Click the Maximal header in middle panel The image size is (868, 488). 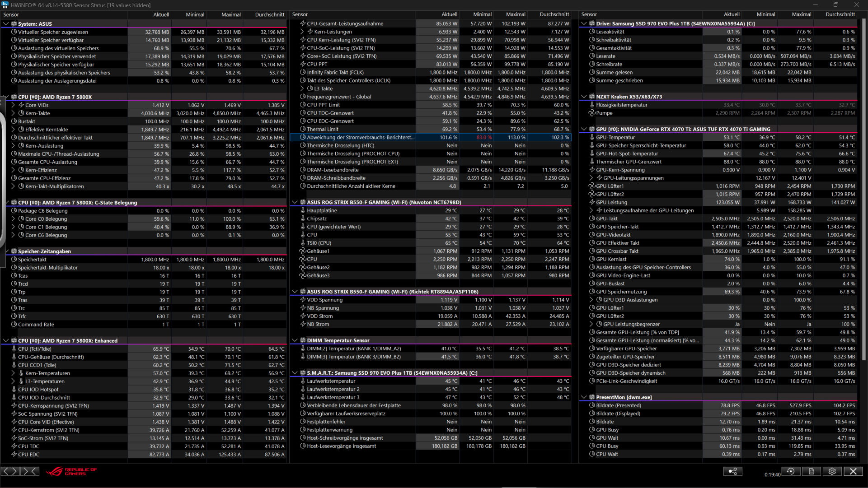[515, 14]
